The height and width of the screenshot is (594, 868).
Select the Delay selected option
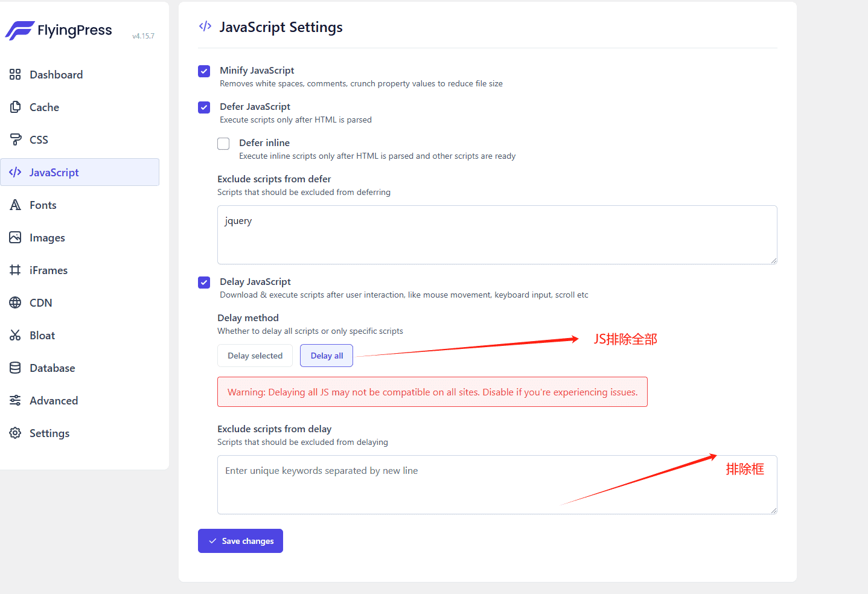255,356
